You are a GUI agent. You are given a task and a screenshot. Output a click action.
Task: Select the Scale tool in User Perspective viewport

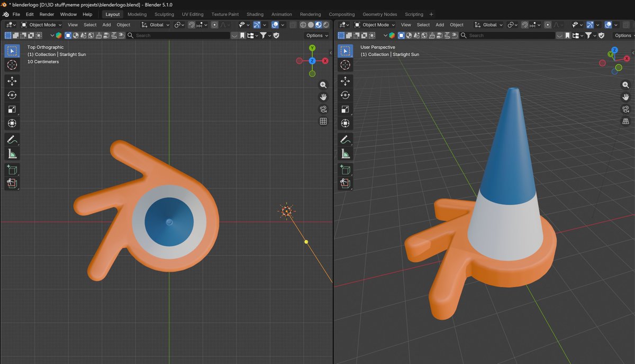click(x=345, y=109)
